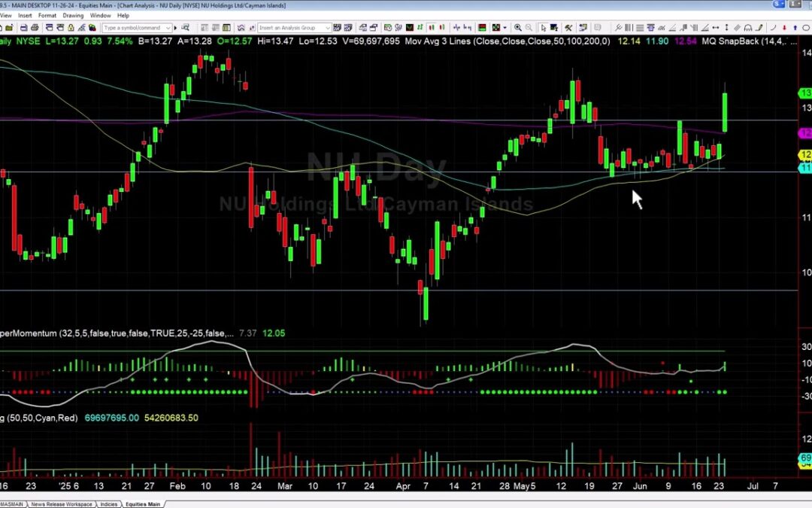Click the padlock icon in the toolbar

point(71,28)
